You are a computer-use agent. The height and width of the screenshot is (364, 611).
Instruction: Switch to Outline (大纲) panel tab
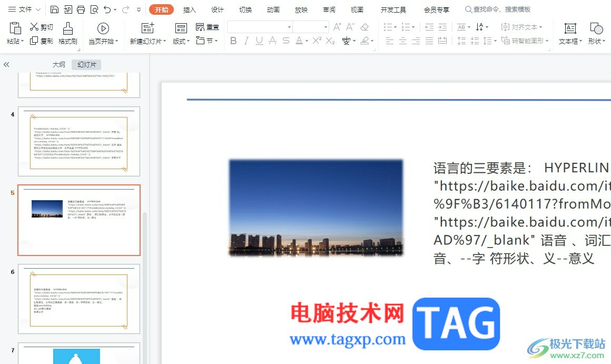[x=59, y=65]
